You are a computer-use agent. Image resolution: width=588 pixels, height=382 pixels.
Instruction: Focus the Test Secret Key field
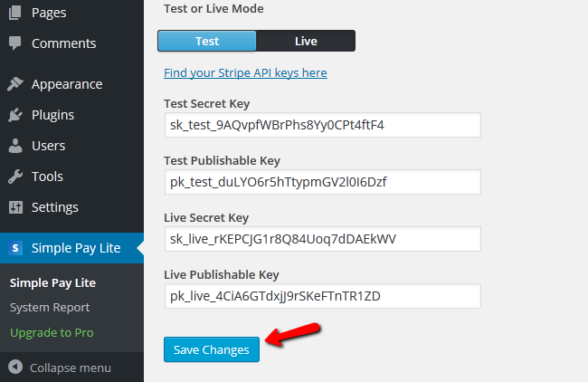tap(322, 125)
